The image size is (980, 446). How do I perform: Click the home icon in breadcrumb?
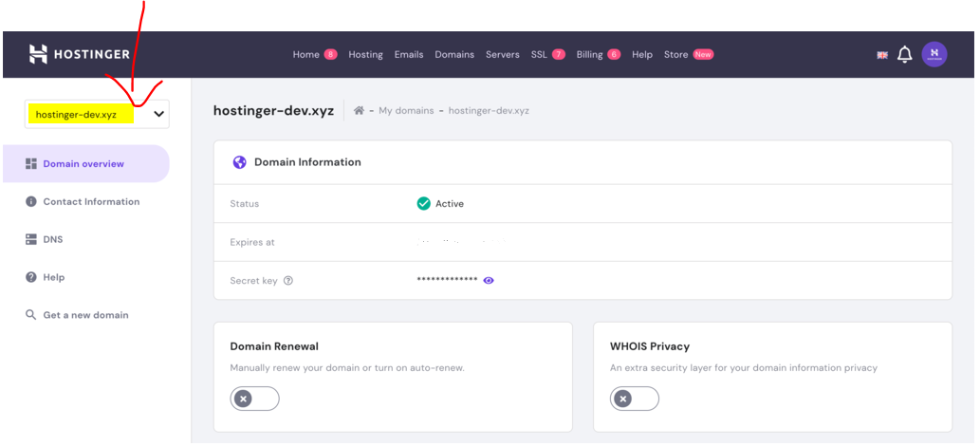click(x=359, y=111)
